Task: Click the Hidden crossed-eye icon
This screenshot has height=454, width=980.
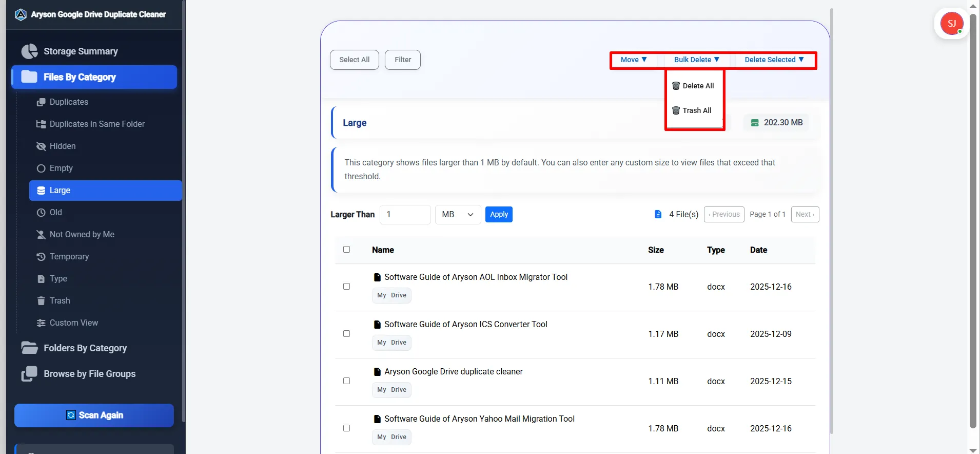Action: click(41, 146)
